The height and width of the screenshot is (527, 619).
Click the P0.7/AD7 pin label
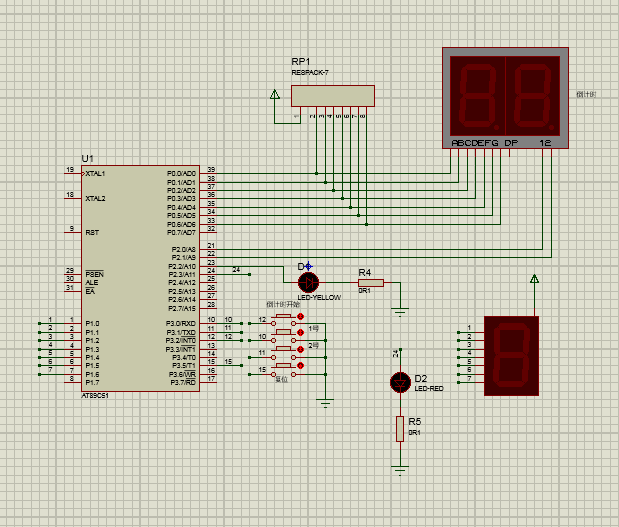(x=181, y=233)
